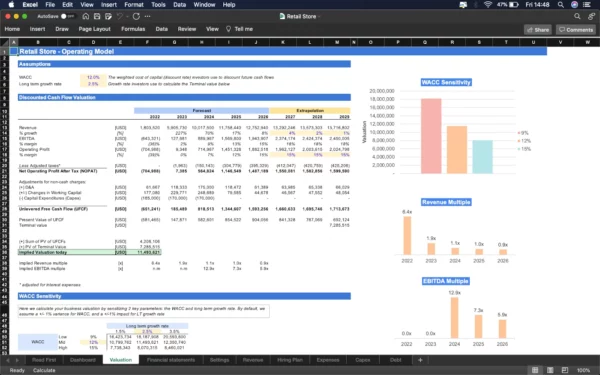Select the Implied Valuation today cell
600x375 pixels.
pos(147,253)
